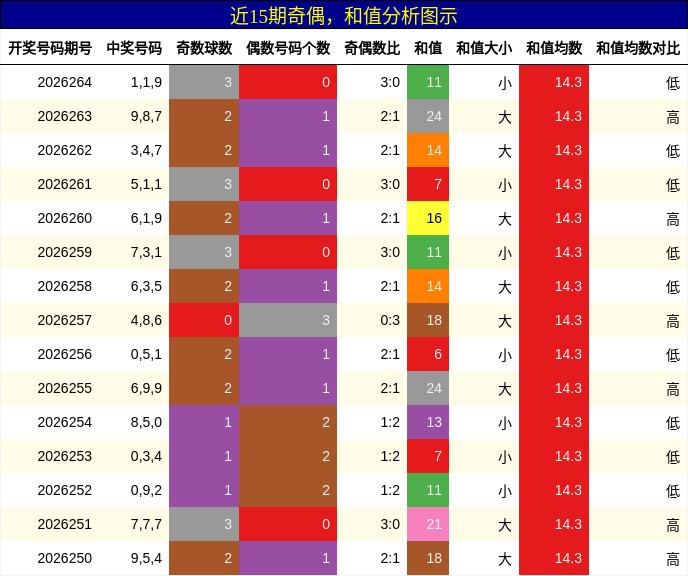This screenshot has width=688, height=576.
Task: Click 低 in row 2026252
Action: click(673, 490)
